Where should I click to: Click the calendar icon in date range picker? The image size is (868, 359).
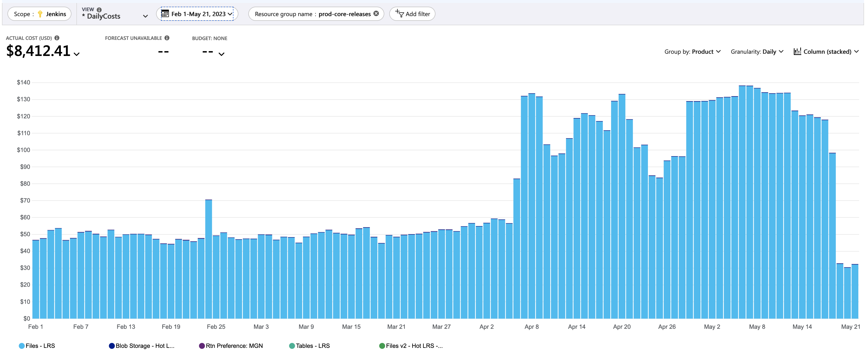coord(165,14)
